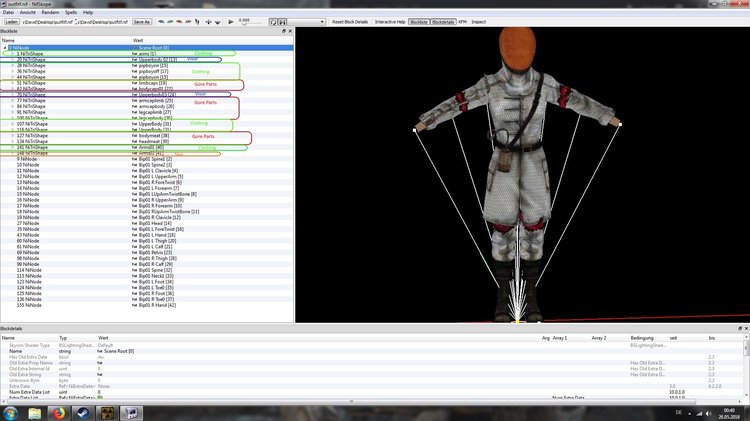Click the loop animation icon
The width and height of the screenshot is (750, 421).
(273, 22)
